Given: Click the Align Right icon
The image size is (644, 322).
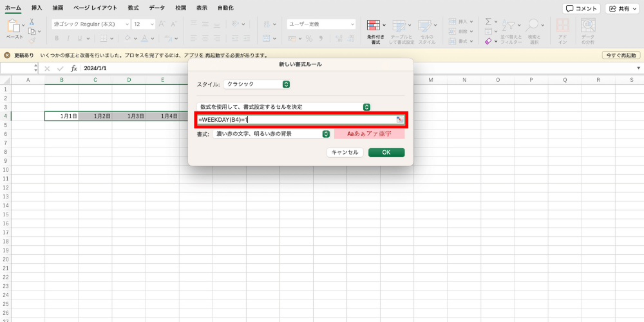Looking at the screenshot, I should (216, 38).
